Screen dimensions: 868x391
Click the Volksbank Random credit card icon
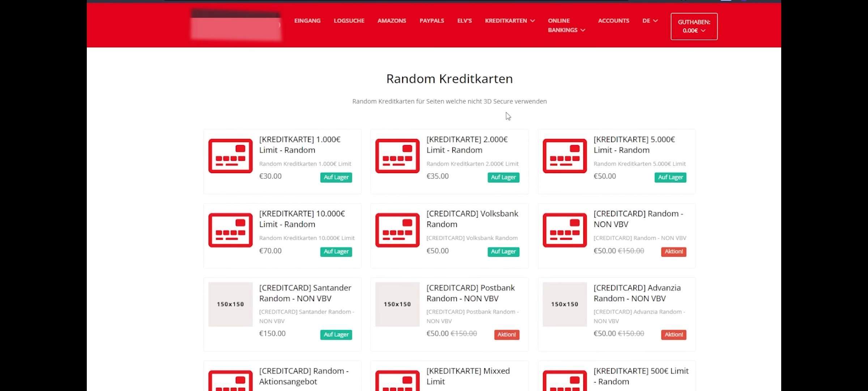[x=397, y=230]
